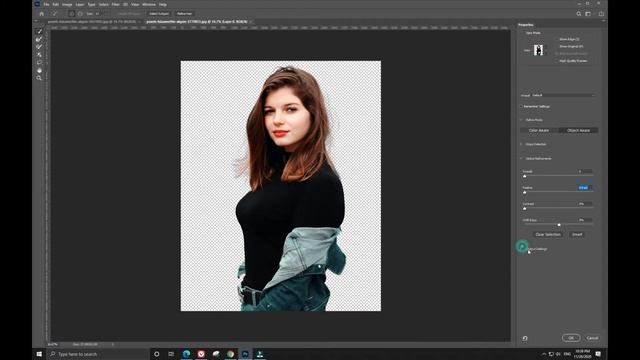Screen dimensions: 640x360
Task: Expand the Edge Detection section
Action: coord(522,144)
